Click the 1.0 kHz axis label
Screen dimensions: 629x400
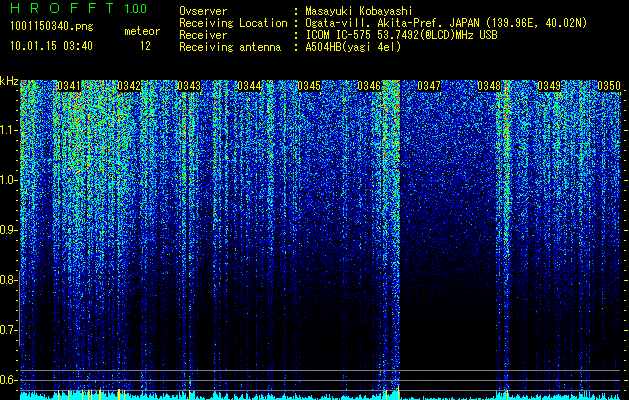point(9,180)
